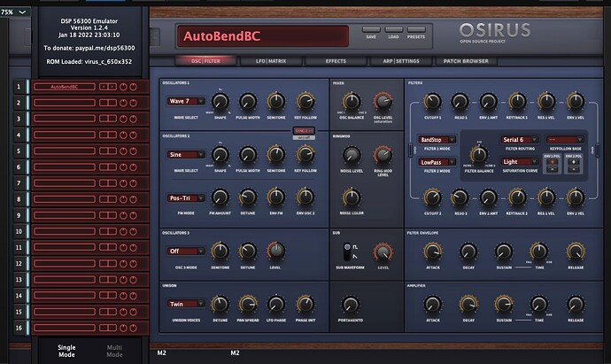The image size is (611, 364).
Task: Click the Filter Balance knob
Action: click(x=479, y=155)
